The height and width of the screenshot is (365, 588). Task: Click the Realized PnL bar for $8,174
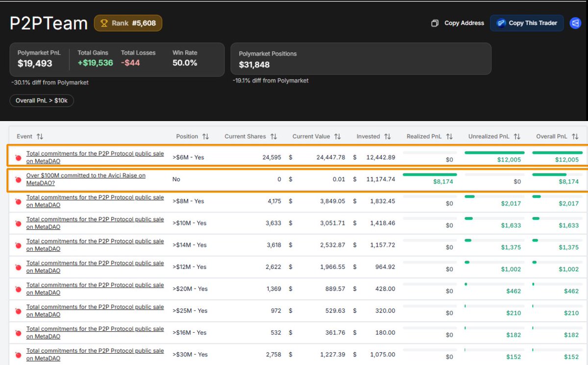tap(430, 174)
